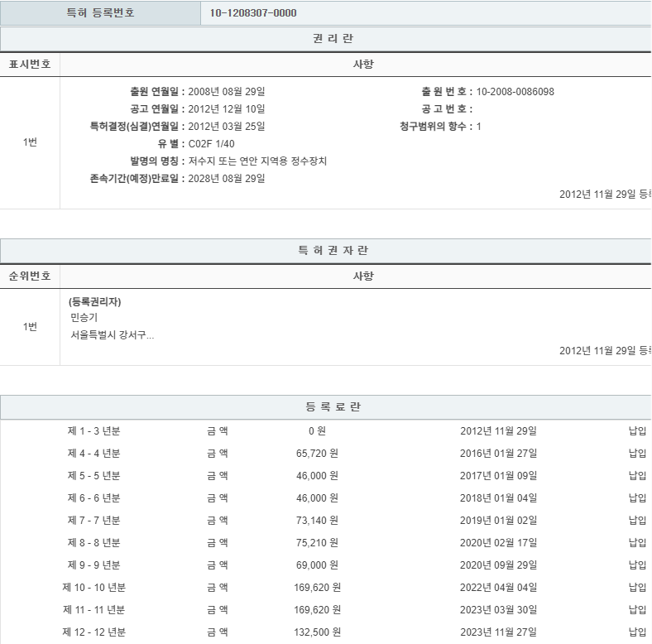Select the 75,210 원 amount
The image size is (652, 644).
[x=317, y=543]
